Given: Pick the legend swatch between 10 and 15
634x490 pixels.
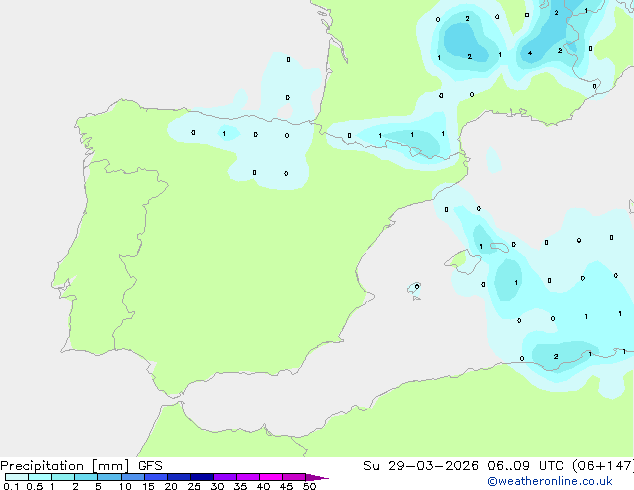Looking at the screenshot, I should pyautogui.click(x=133, y=477).
